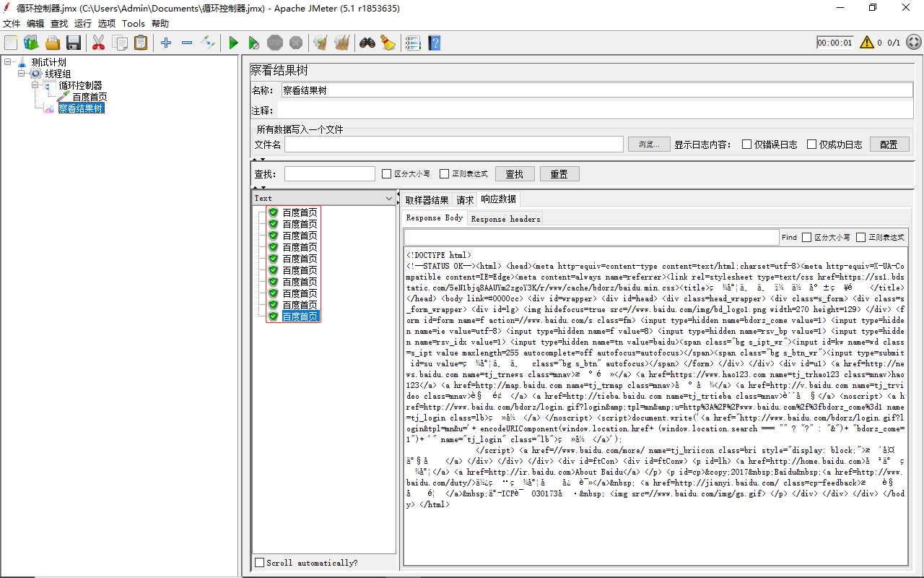Click the yellow warning triangle log icon
The image size is (924, 578).
[x=866, y=43]
